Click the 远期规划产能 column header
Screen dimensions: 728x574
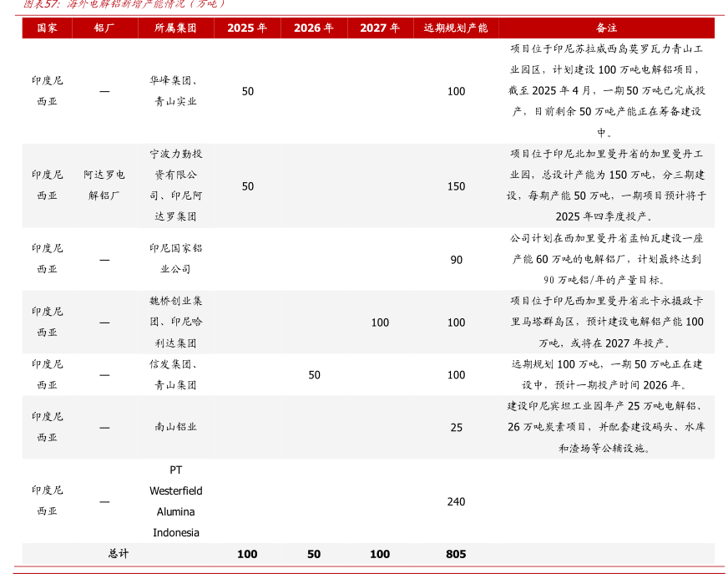(x=456, y=28)
